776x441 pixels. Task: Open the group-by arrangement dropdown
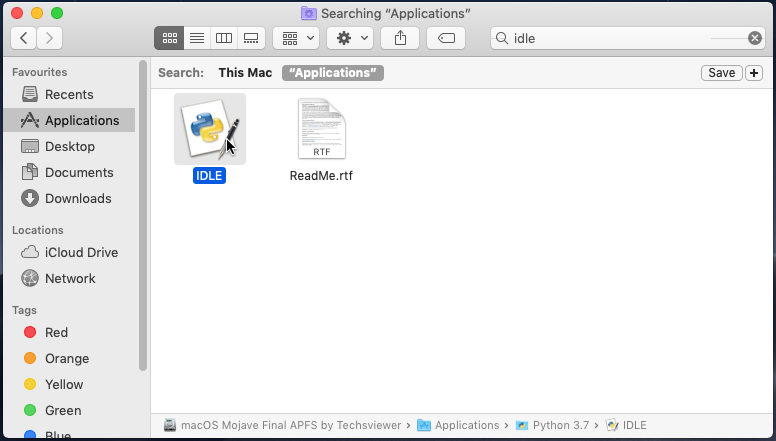pyautogui.click(x=296, y=38)
